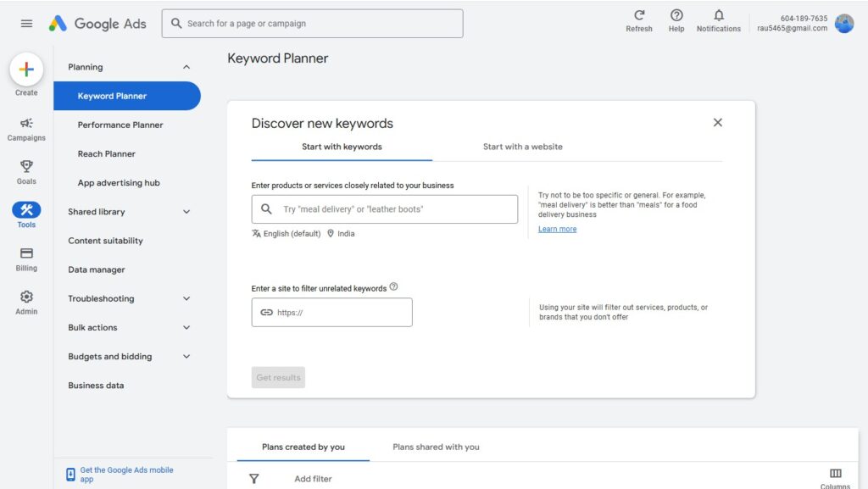868x489 pixels.
Task: Switch to Start with a website tab
Action: tap(522, 147)
